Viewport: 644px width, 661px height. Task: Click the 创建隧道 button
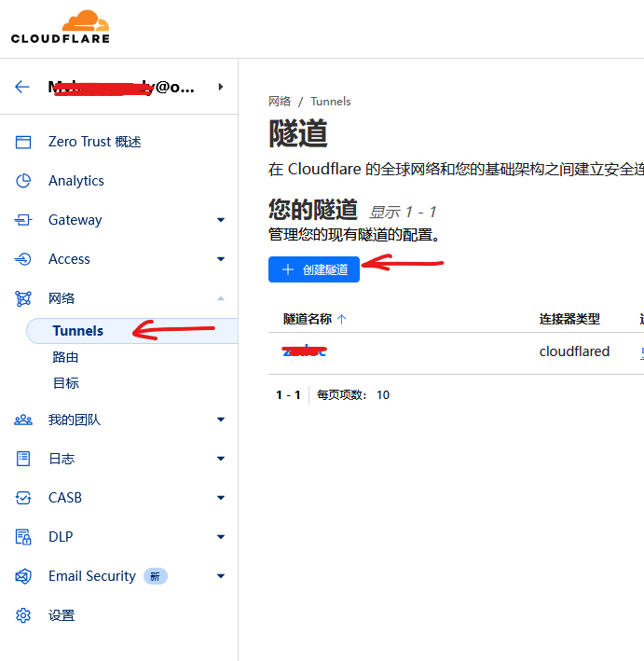pyautogui.click(x=314, y=269)
